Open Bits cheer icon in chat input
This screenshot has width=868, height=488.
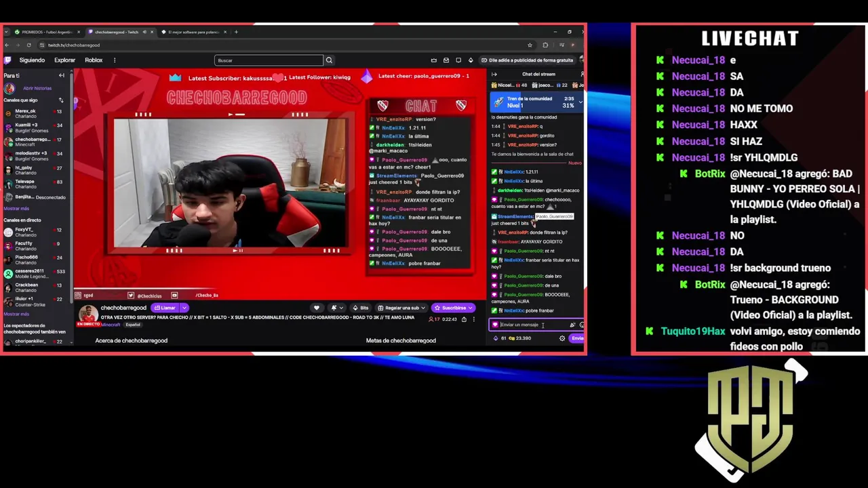point(572,325)
